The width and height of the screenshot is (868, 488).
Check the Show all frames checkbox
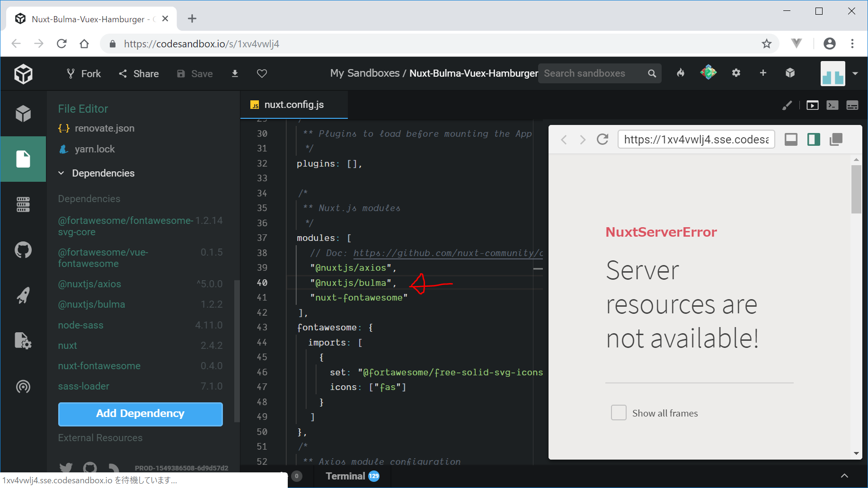coord(619,413)
